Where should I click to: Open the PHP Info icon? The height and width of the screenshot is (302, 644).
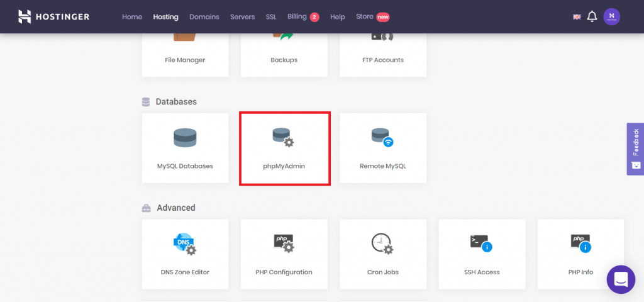[580, 243]
